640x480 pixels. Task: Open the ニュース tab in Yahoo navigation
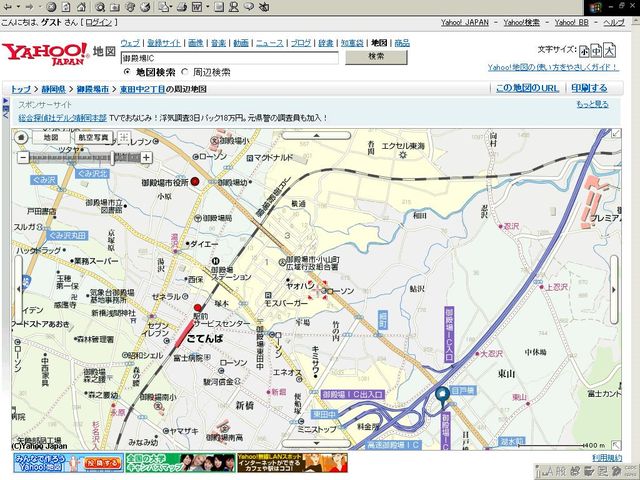(269, 43)
